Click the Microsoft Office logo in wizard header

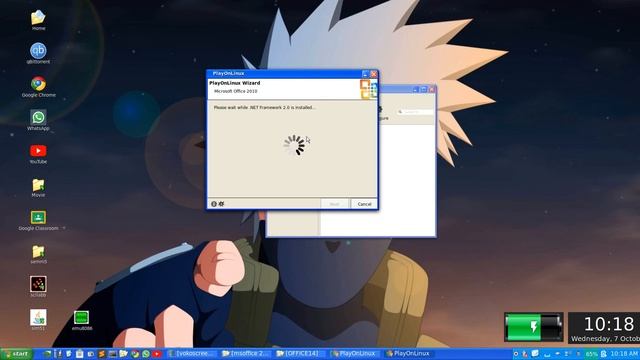coord(368,89)
